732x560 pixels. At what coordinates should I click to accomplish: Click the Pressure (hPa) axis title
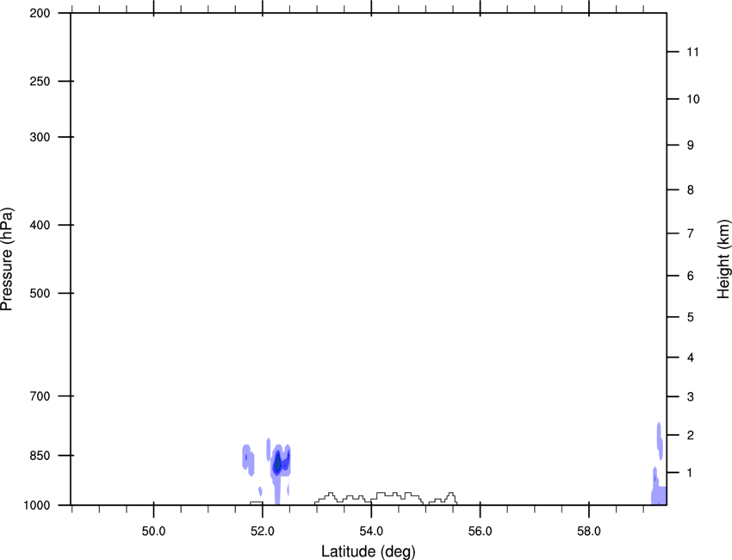pyautogui.click(x=7, y=259)
